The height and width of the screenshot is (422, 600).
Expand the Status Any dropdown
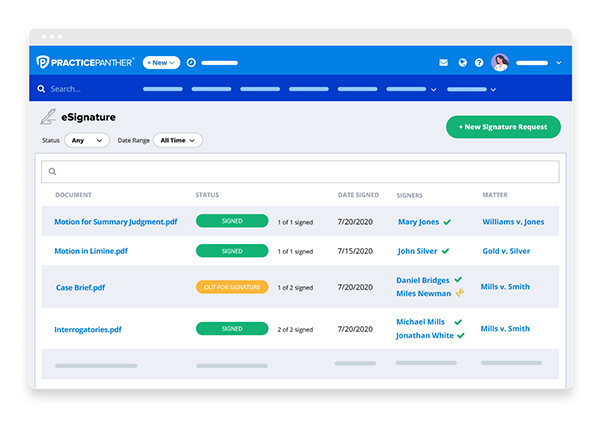(87, 140)
